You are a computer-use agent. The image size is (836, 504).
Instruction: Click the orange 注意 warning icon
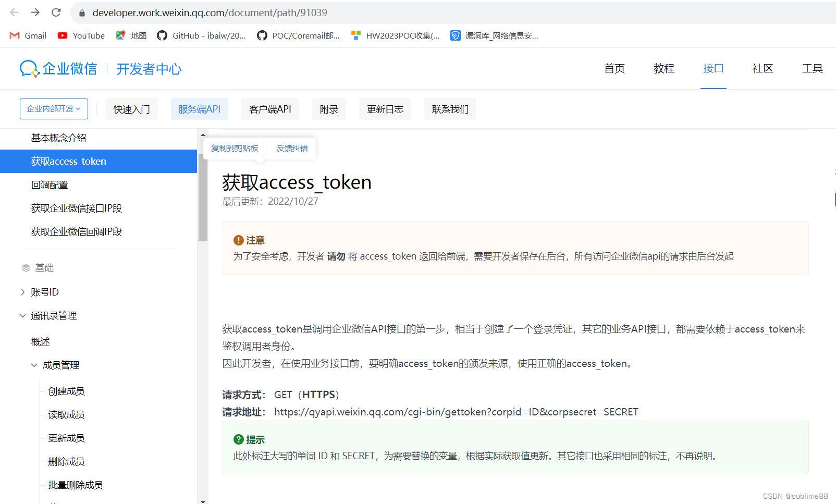point(238,240)
